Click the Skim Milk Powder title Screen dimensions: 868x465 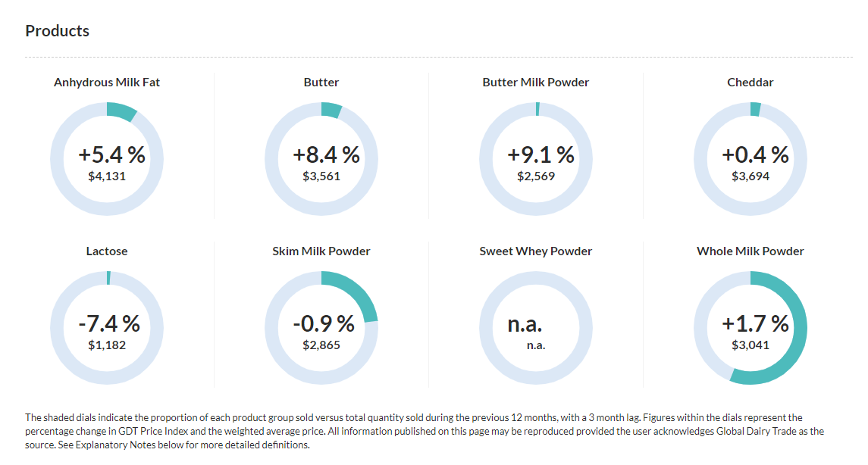[x=321, y=251]
